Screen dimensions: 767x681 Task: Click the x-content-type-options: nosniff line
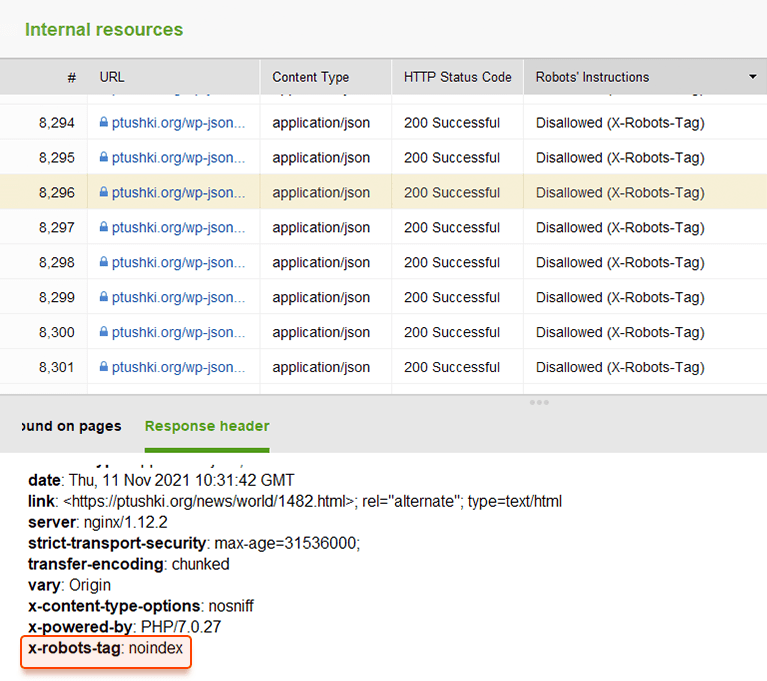click(141, 606)
